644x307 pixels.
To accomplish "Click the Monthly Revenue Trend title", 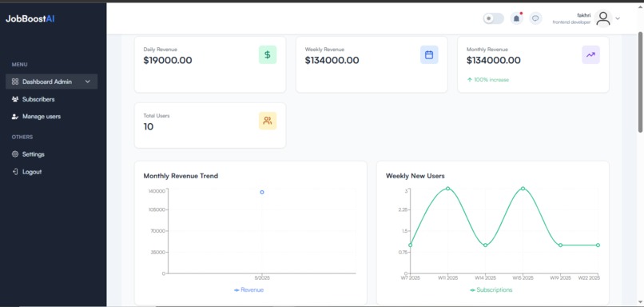I will click(181, 176).
